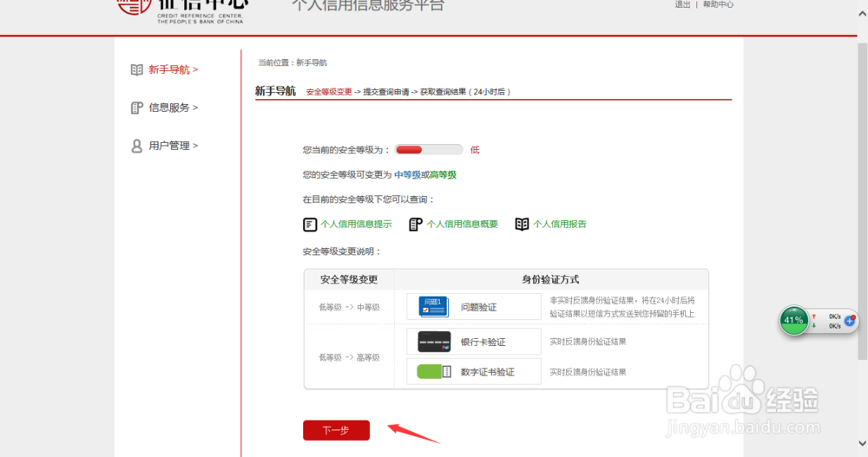Click the scrollbar up arrow
This screenshot has width=868, height=457.
[863, 14]
